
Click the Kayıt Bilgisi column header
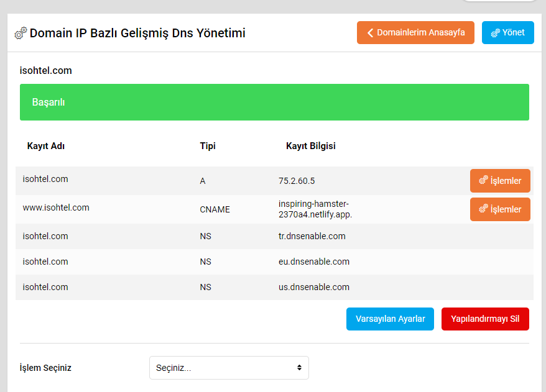[310, 146]
